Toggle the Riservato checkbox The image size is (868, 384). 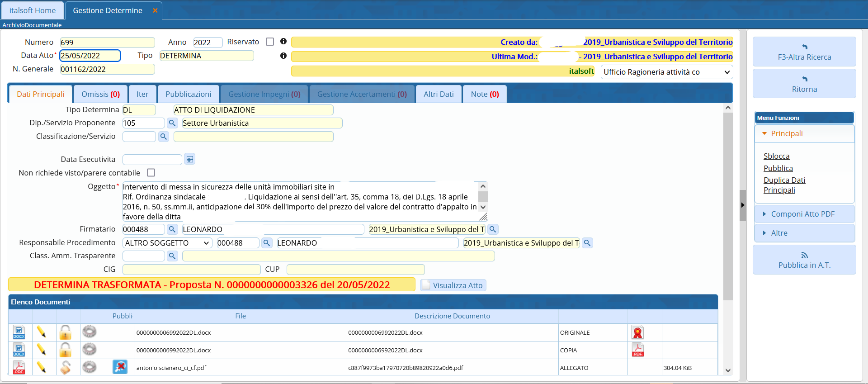pos(270,42)
